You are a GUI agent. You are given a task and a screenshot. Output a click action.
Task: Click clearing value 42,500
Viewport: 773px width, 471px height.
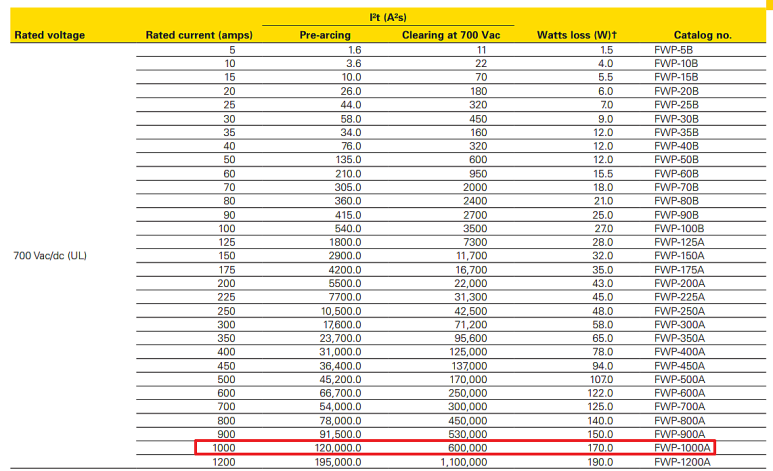[x=471, y=311]
